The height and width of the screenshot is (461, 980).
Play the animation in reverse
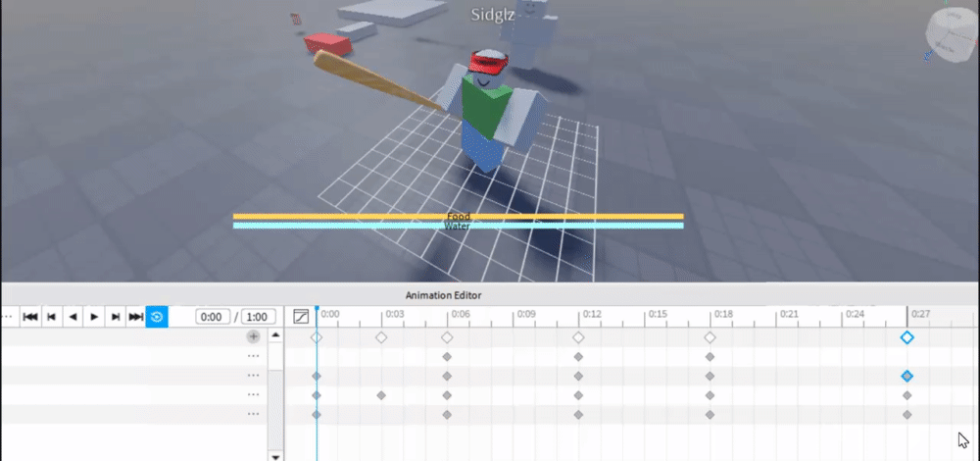tap(73, 317)
